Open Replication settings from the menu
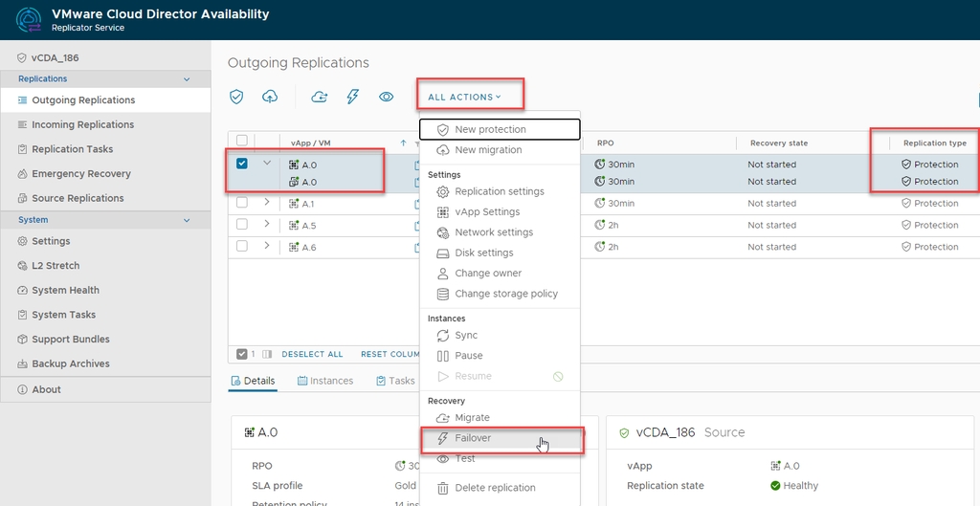The image size is (980, 506). tap(499, 191)
